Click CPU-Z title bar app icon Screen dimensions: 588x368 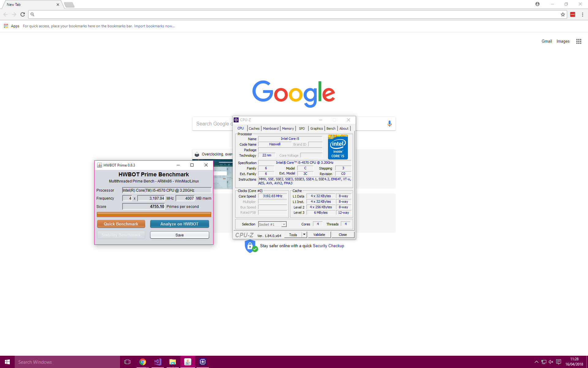point(236,120)
